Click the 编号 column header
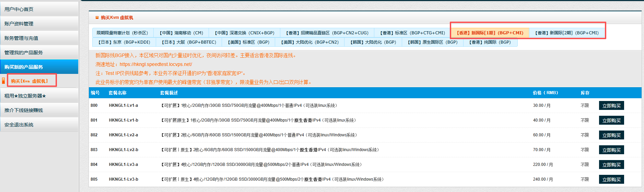Image resolution: width=644 pixels, height=192 pixels. tap(95, 93)
